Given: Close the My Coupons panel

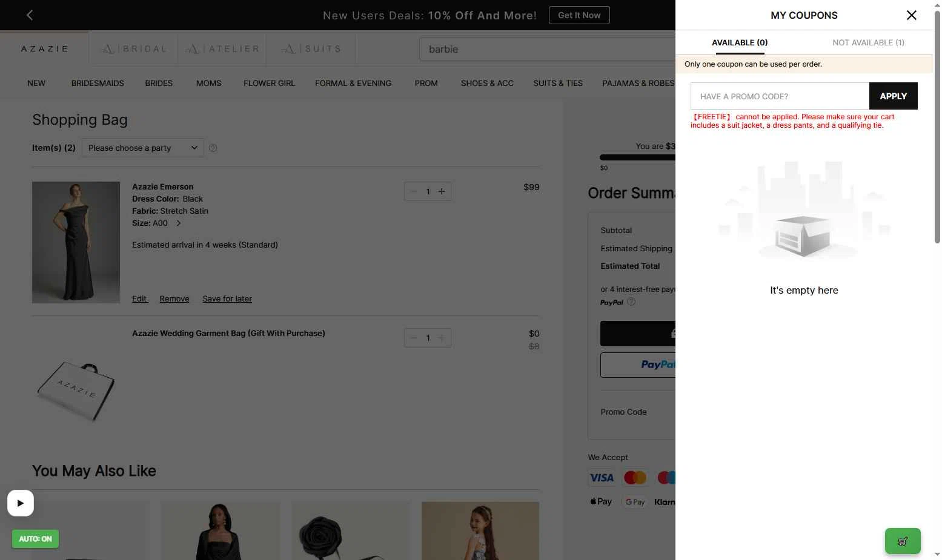Looking at the screenshot, I should (911, 15).
